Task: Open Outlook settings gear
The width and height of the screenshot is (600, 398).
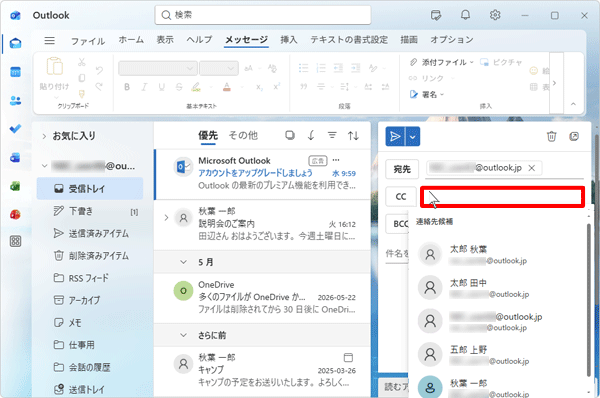Action: point(495,15)
